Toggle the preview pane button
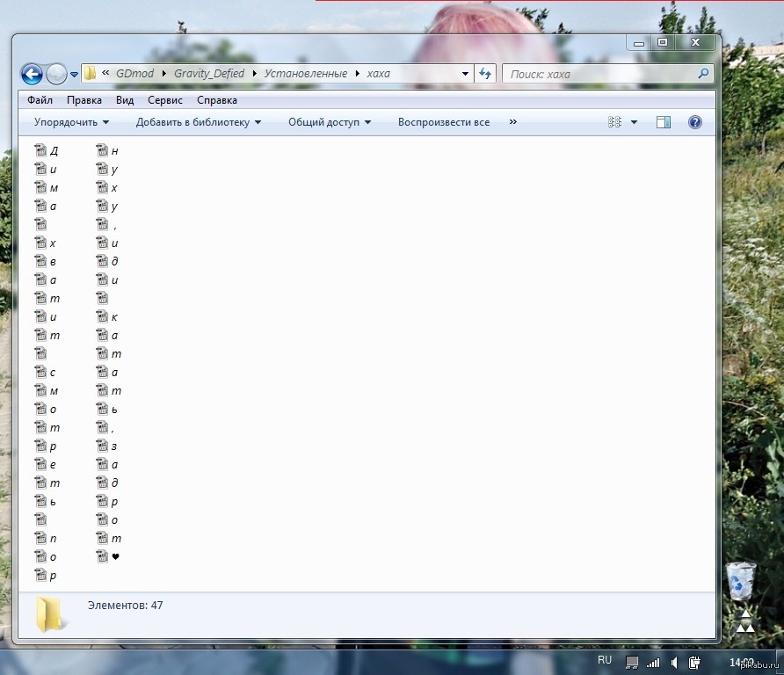Viewport: 784px width, 675px height. point(664,122)
